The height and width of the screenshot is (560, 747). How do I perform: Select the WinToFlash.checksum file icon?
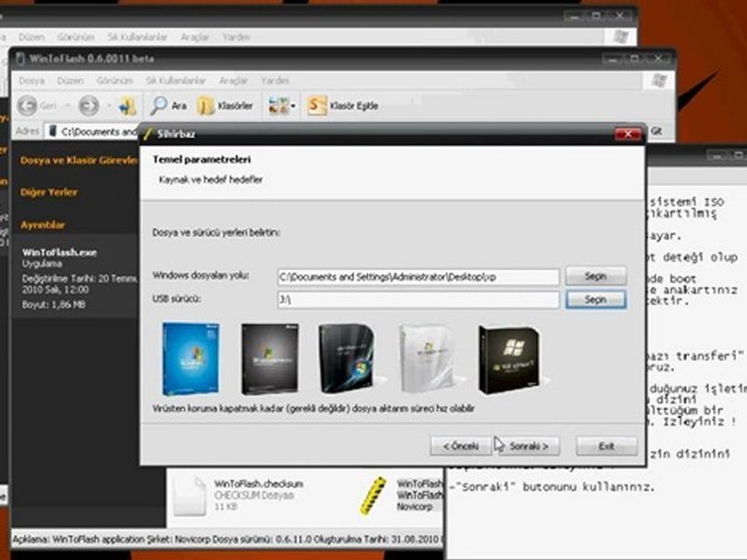190,495
